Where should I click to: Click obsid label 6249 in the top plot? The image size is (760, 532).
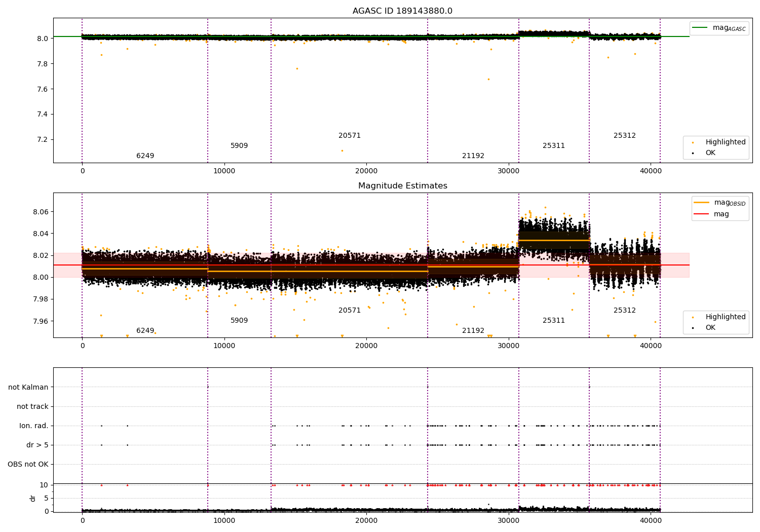click(x=145, y=156)
